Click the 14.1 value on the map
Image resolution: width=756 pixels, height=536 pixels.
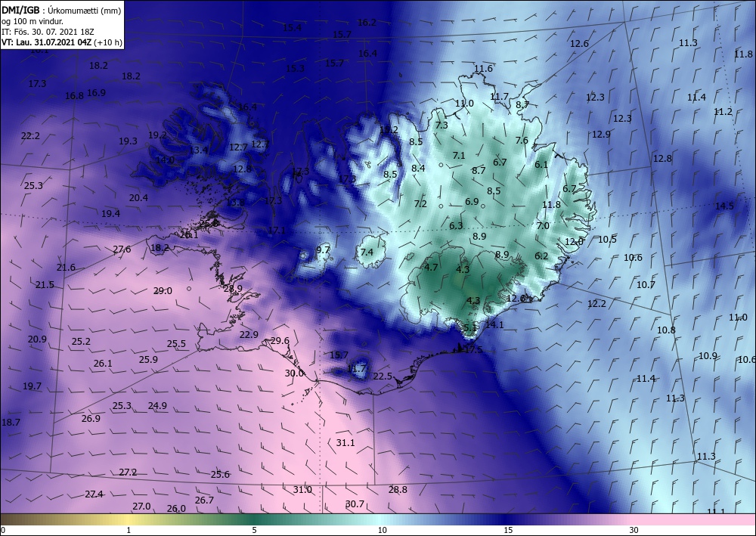coord(494,325)
